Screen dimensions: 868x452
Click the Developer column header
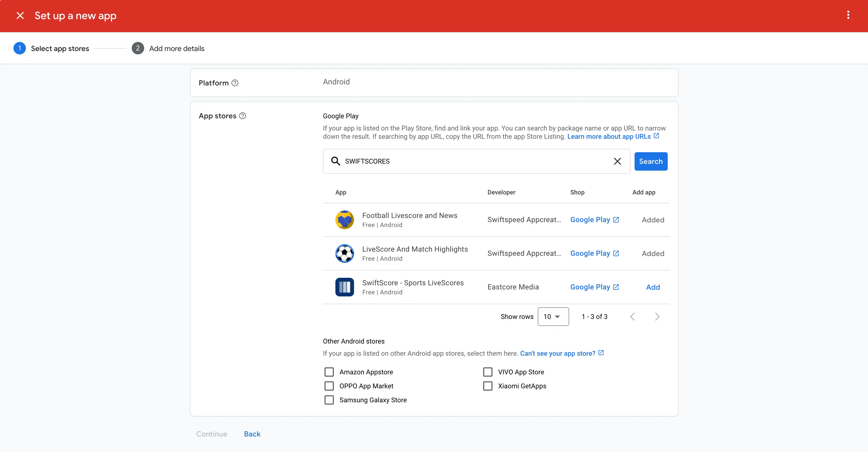(x=501, y=192)
